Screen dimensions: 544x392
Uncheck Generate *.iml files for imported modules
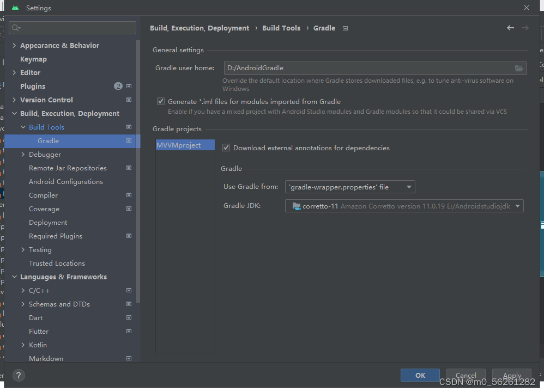[161, 101]
